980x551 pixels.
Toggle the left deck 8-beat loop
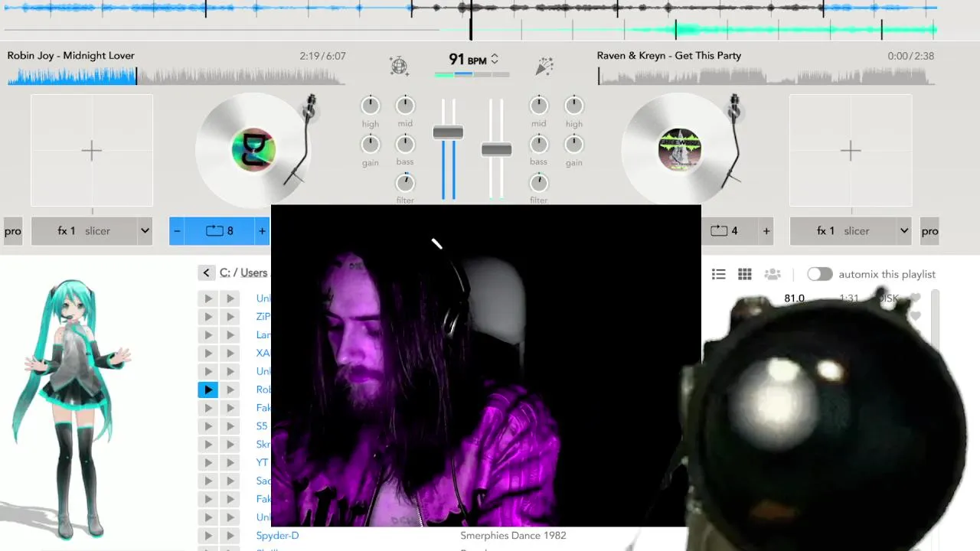(220, 230)
